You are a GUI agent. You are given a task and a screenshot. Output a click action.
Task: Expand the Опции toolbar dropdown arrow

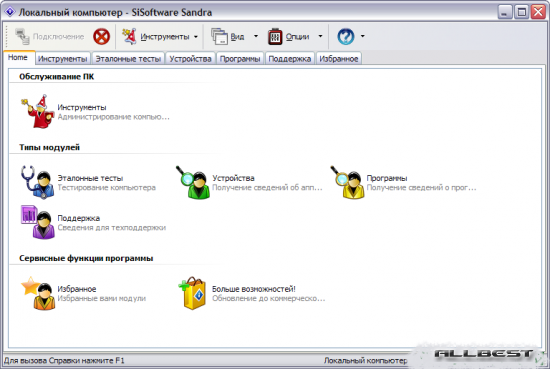pos(320,36)
